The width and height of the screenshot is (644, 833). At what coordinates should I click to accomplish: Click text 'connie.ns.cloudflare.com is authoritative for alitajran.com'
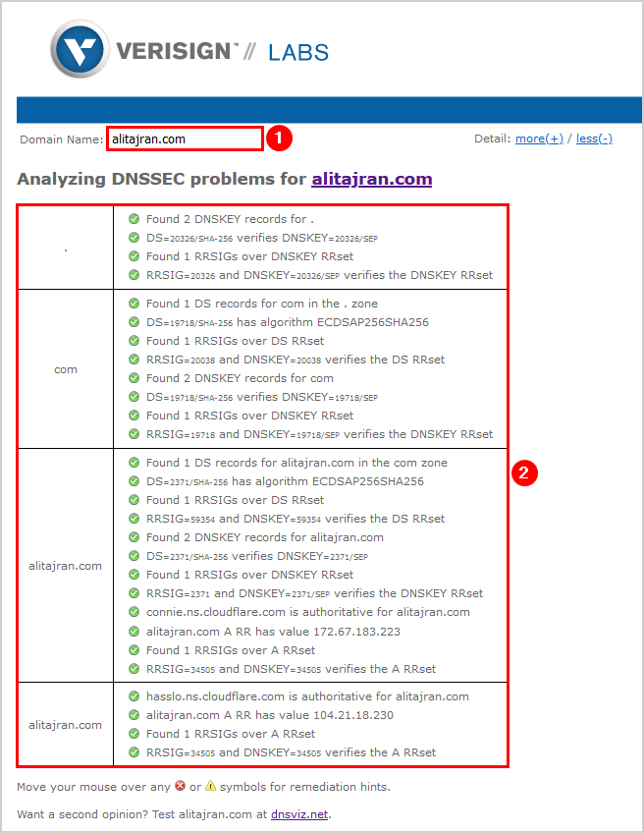click(308, 612)
